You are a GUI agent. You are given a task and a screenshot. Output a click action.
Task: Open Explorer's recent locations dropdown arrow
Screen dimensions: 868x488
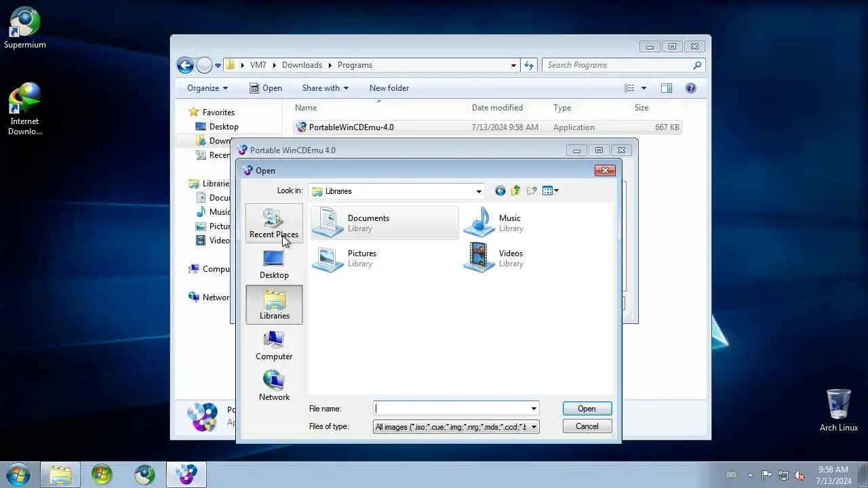tap(218, 66)
